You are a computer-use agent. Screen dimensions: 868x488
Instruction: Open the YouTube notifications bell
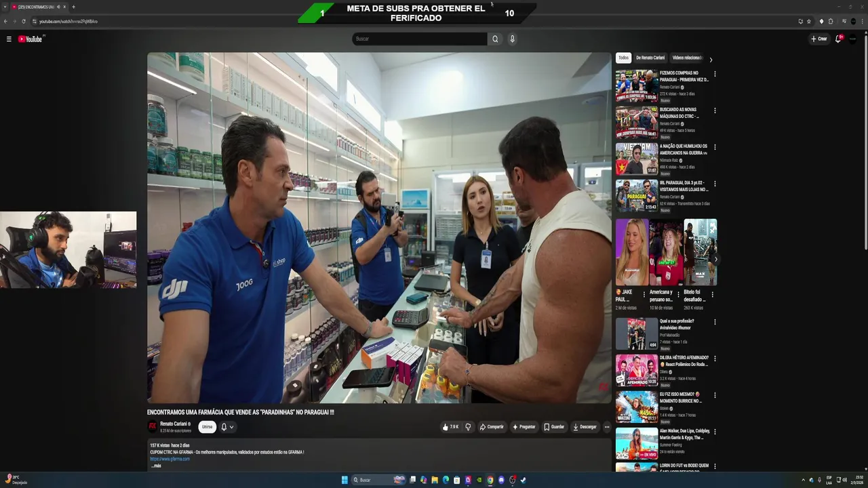[839, 39]
